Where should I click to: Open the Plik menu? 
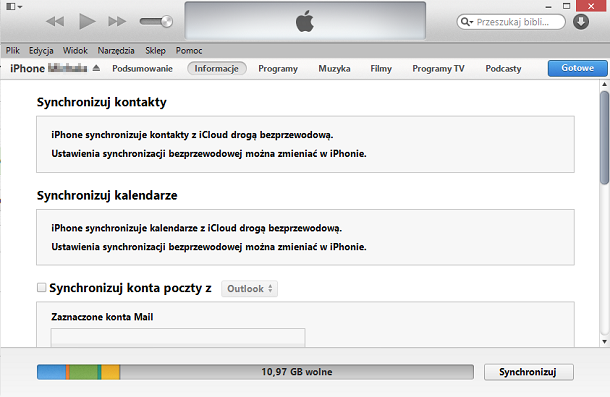coord(12,51)
